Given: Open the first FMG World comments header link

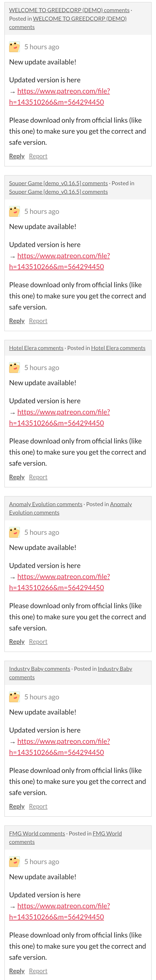Looking at the screenshot, I should pos(37,833).
